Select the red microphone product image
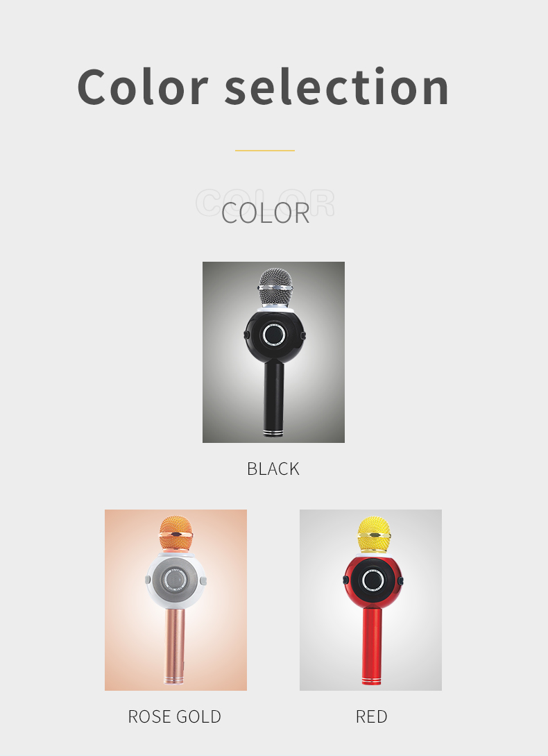Screen dimensions: 548x756 370,600
